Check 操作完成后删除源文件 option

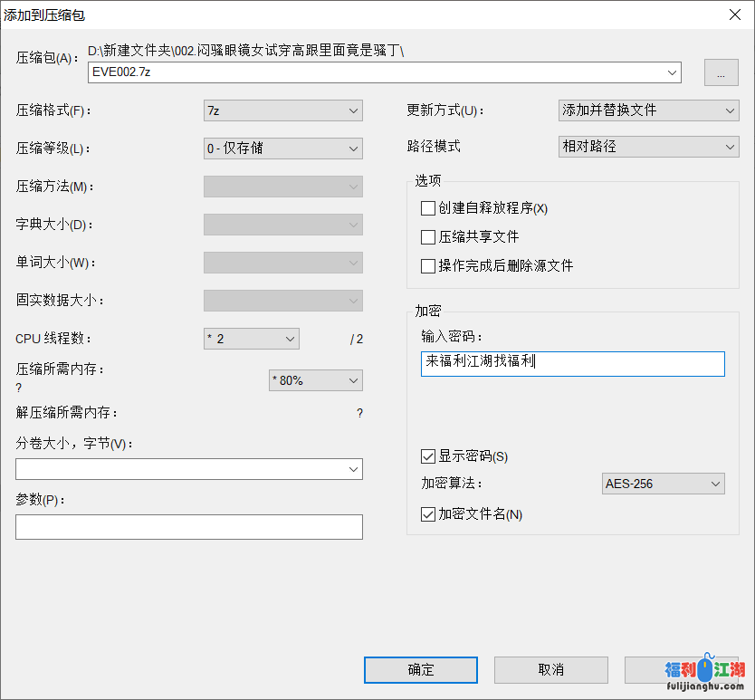coord(429,266)
